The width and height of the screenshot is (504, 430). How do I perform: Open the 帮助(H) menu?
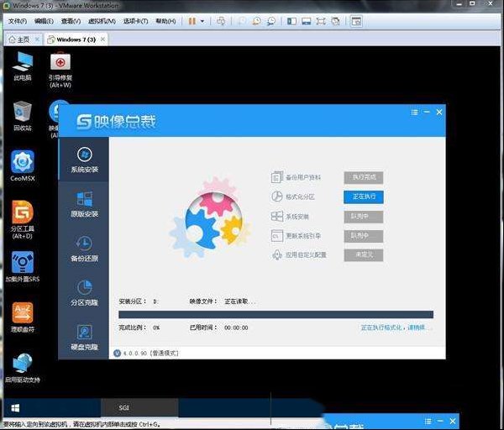(165, 22)
